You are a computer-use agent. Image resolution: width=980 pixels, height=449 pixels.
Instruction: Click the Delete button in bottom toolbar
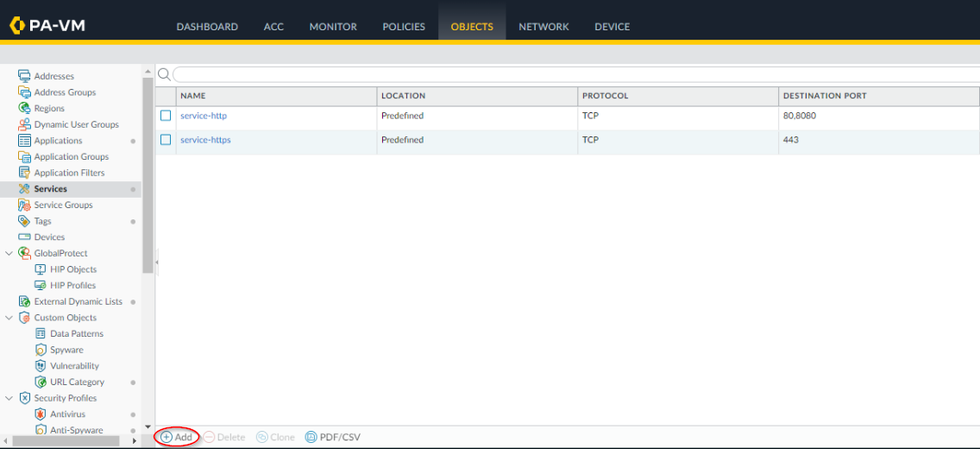pos(224,437)
